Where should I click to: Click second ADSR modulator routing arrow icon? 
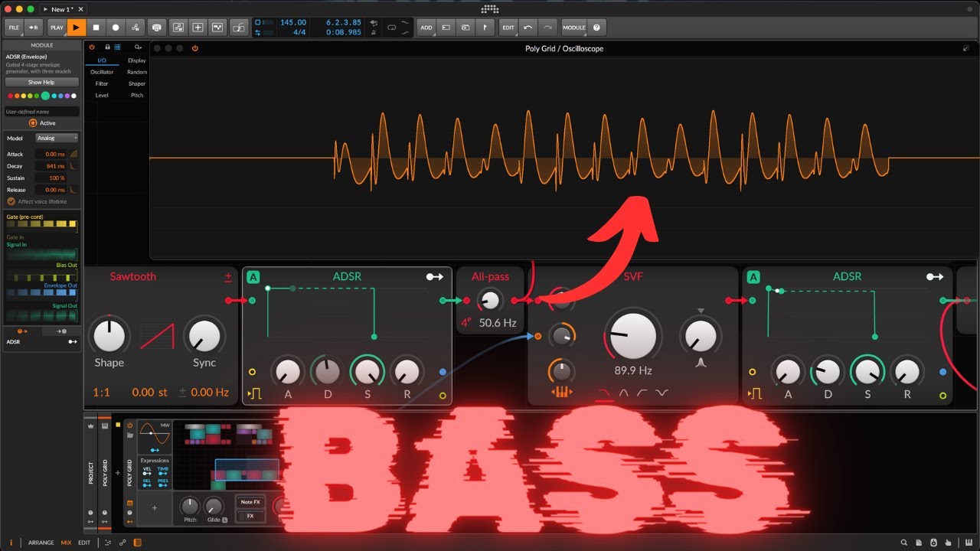(x=935, y=277)
